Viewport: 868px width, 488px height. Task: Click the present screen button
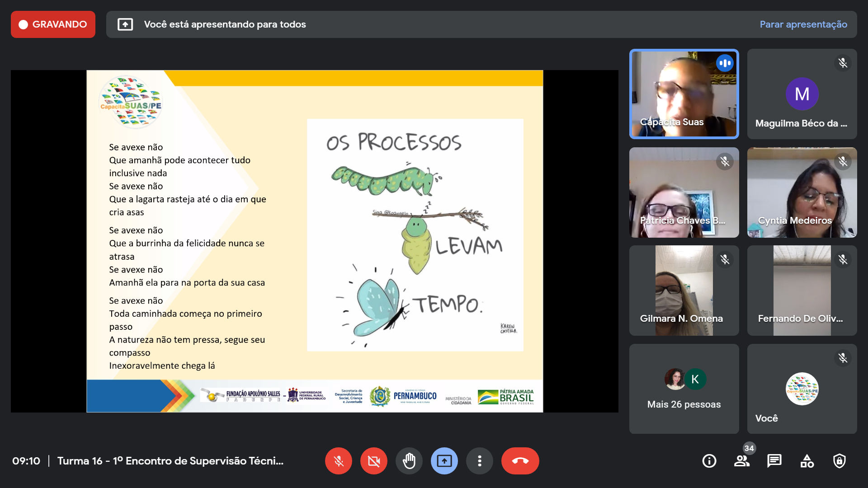coord(444,461)
